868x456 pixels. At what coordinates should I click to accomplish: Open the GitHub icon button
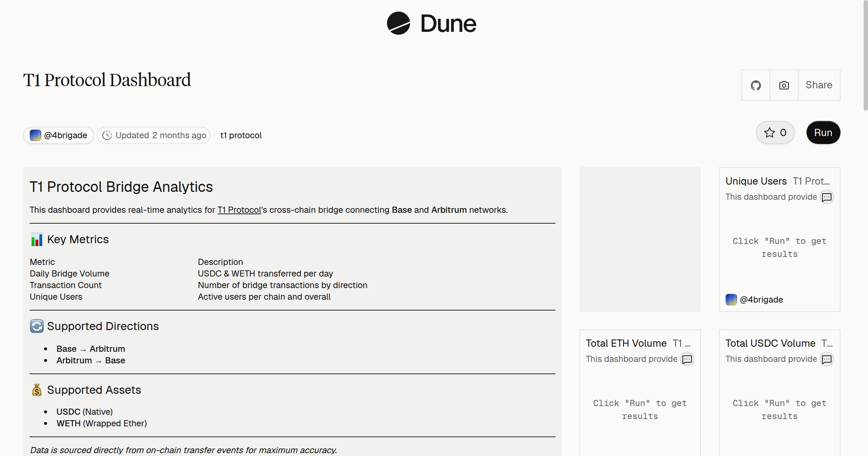756,85
